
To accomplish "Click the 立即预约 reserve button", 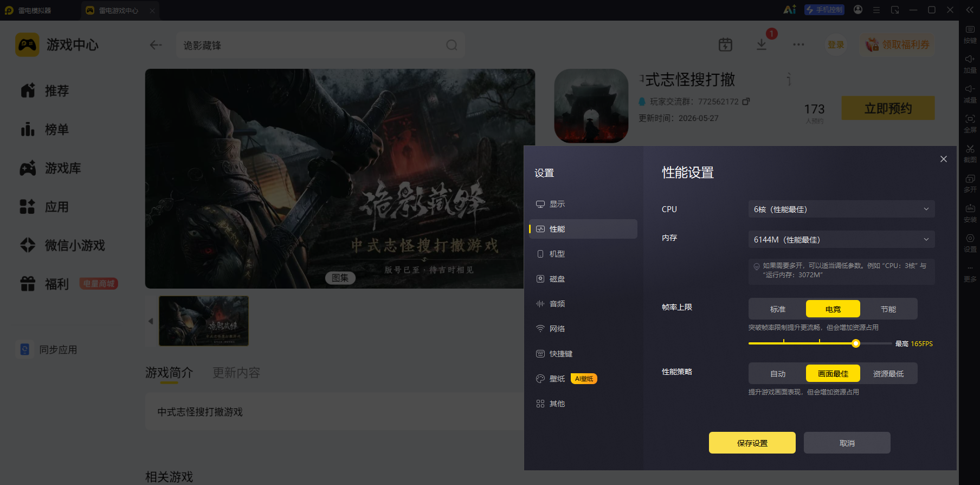I will pyautogui.click(x=888, y=108).
